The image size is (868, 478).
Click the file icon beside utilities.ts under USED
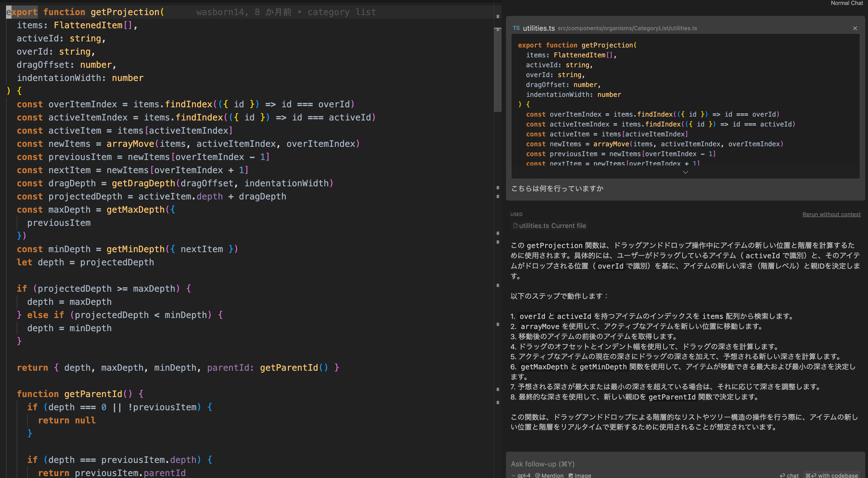tap(516, 226)
